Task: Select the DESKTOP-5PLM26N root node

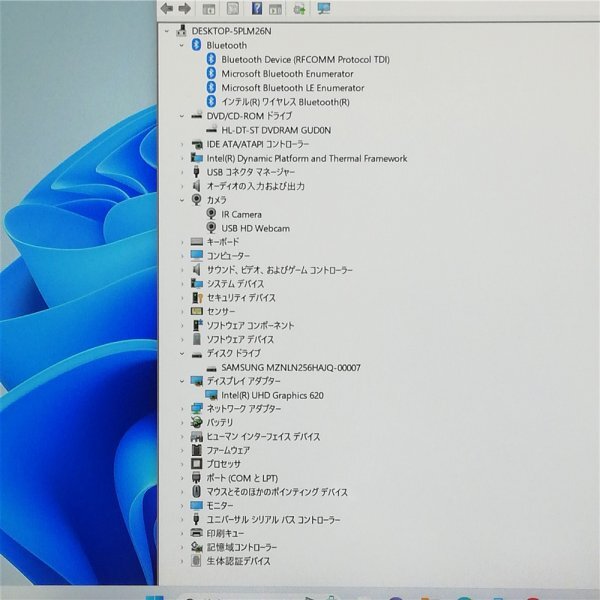Action: point(231,31)
